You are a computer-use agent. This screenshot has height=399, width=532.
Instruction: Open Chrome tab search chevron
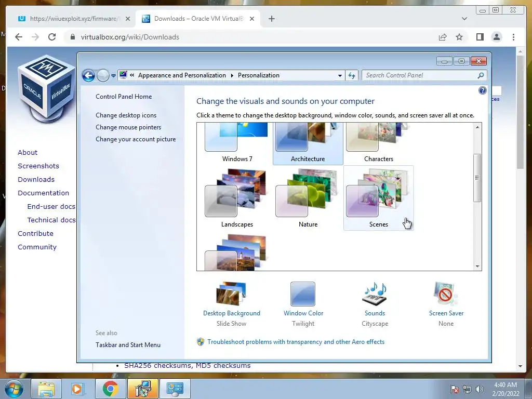[x=464, y=19]
